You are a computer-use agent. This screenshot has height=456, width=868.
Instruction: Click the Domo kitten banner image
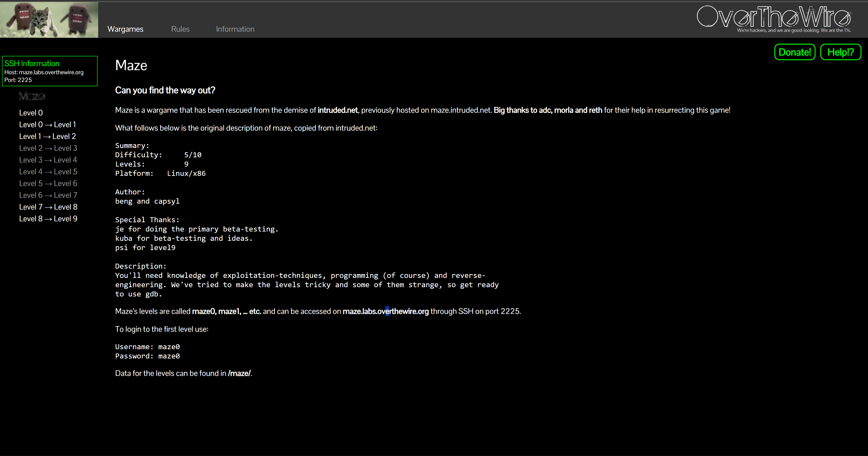49,19
